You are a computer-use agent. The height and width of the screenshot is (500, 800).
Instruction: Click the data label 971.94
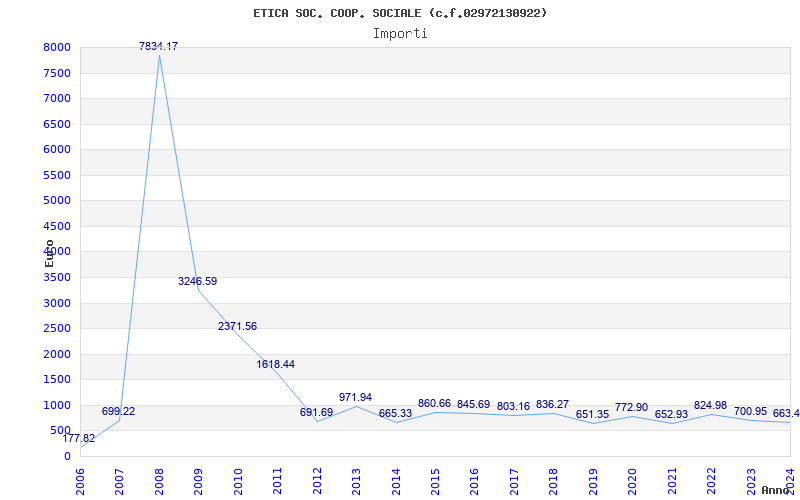pyautogui.click(x=356, y=397)
